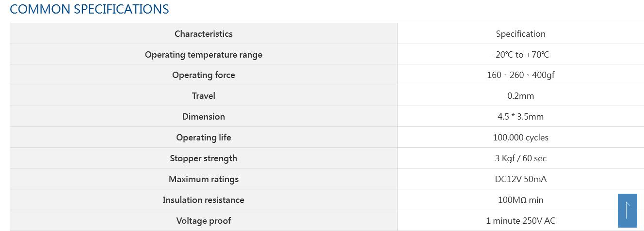
Task: Click the Operating life label
Action: (204, 138)
